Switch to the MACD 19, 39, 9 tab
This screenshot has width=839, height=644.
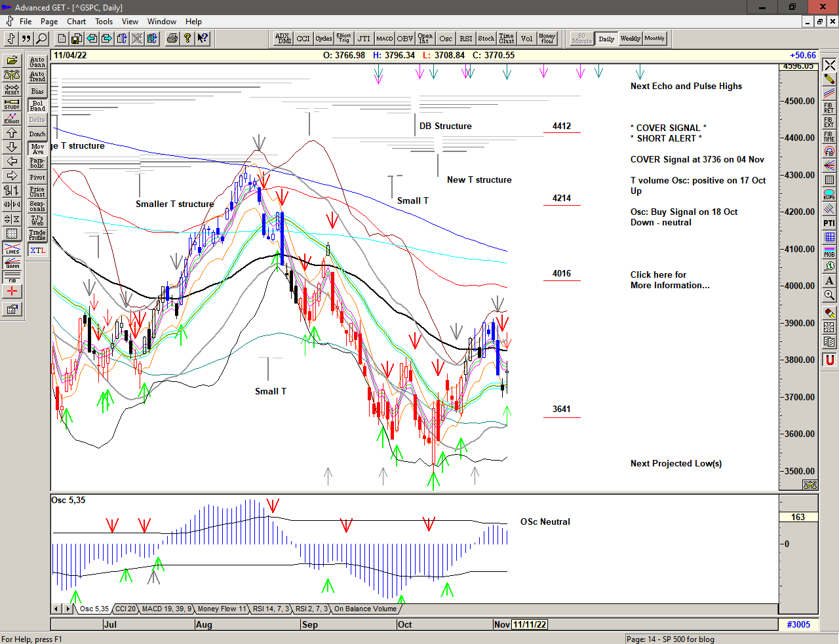coord(166,609)
